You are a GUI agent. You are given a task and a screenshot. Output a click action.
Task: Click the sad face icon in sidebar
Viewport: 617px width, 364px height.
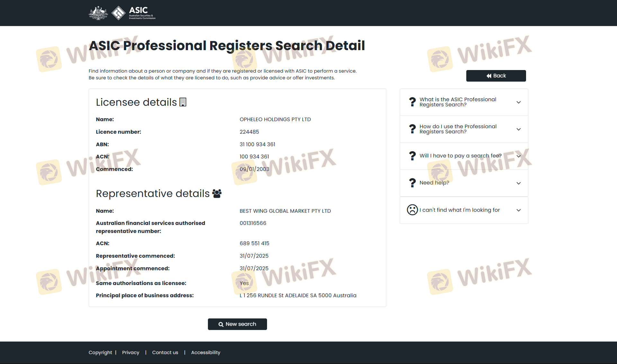pyautogui.click(x=412, y=210)
